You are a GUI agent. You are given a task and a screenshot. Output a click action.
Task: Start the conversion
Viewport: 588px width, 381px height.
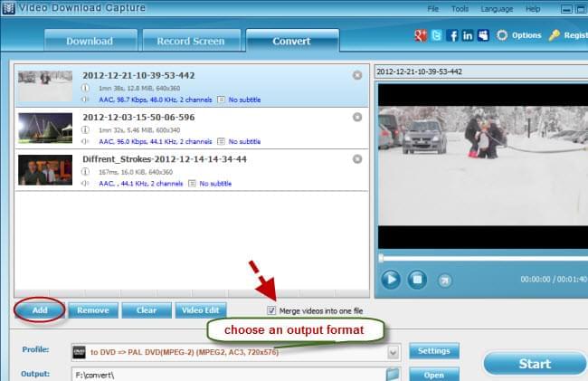click(535, 364)
